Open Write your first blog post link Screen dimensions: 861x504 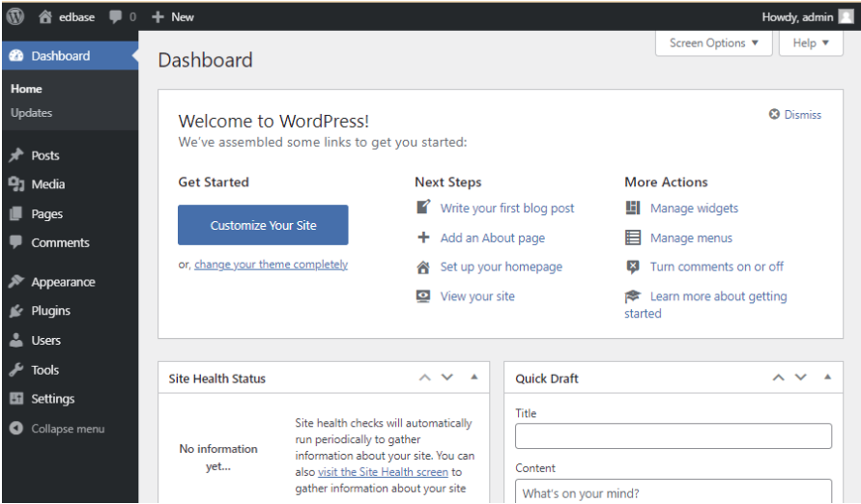506,208
